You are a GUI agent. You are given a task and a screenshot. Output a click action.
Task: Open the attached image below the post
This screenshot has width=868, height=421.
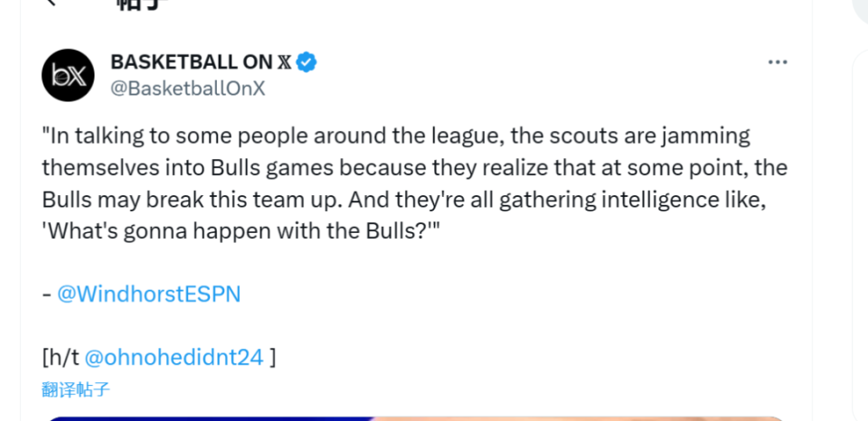click(x=416, y=419)
